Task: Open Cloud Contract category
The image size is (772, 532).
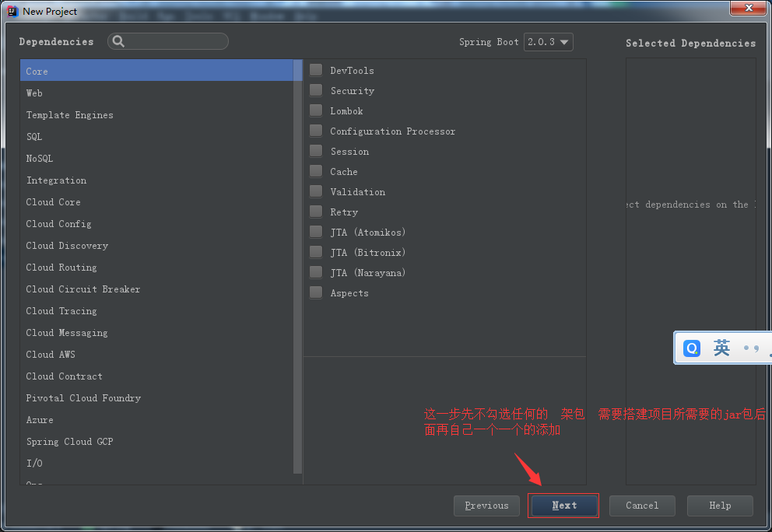Action: pos(156,376)
